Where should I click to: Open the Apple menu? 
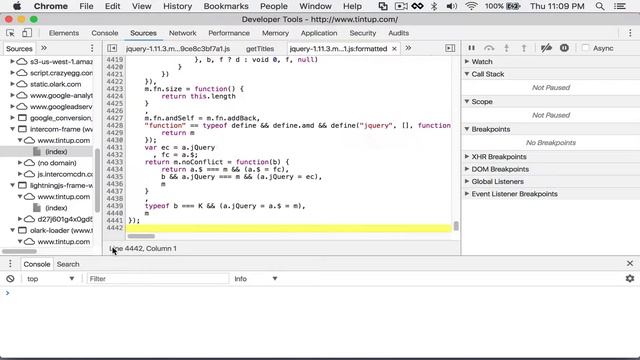tap(17, 6)
